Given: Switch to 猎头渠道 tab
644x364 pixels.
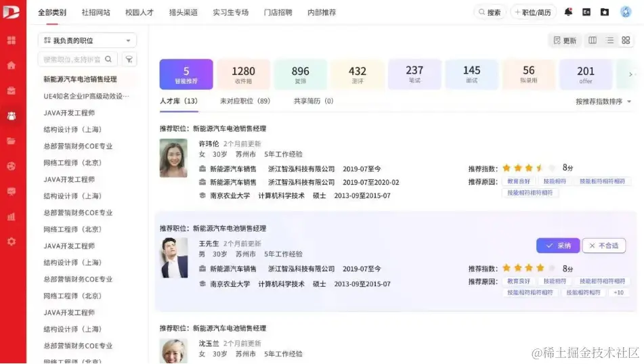Looking at the screenshot, I should (x=184, y=12).
